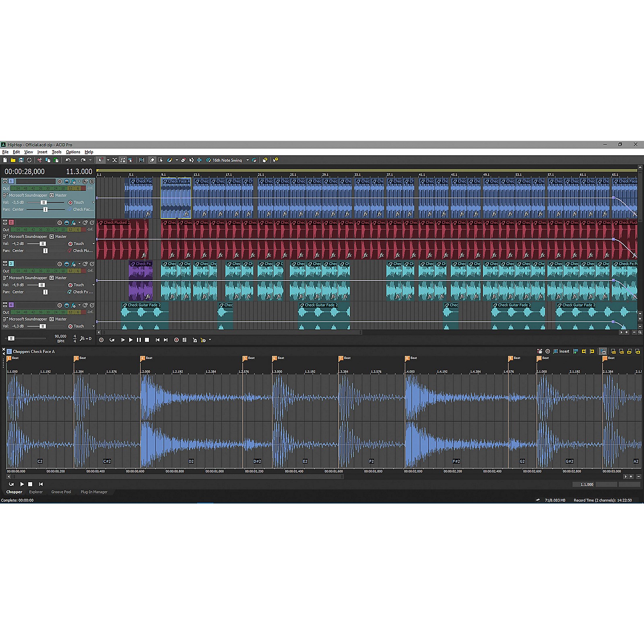Screen dimensions: 644x644
Task: Start playback with the Play button
Action: point(130,340)
